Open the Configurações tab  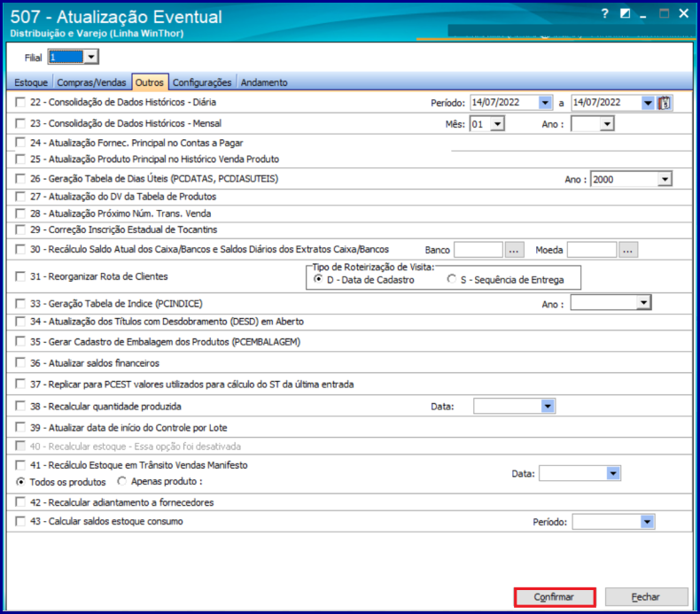(x=202, y=82)
